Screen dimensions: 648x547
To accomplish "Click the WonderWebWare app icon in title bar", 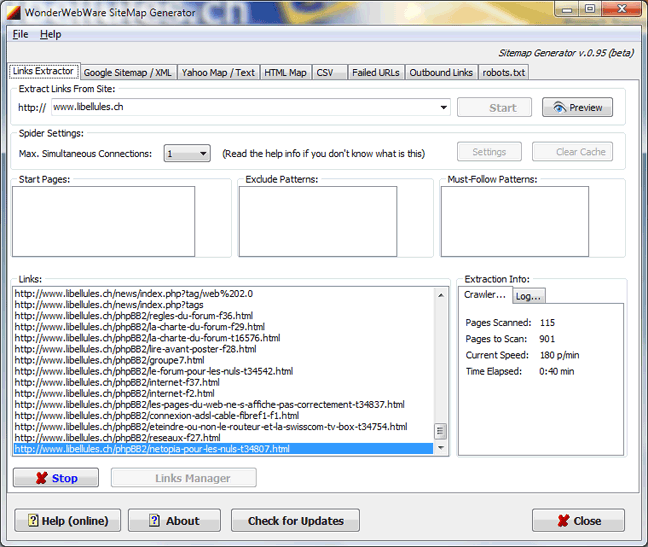I will [14, 12].
